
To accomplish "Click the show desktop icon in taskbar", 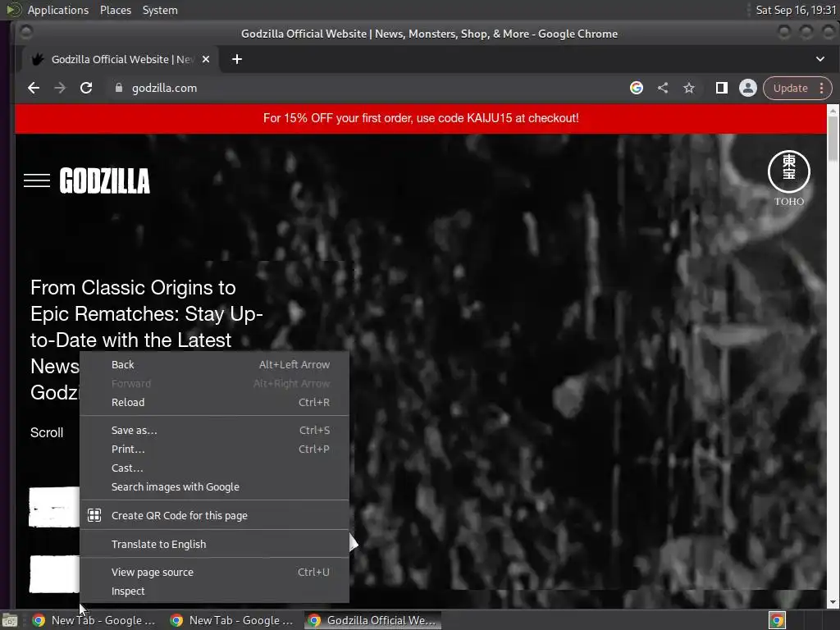I will 10,620.
